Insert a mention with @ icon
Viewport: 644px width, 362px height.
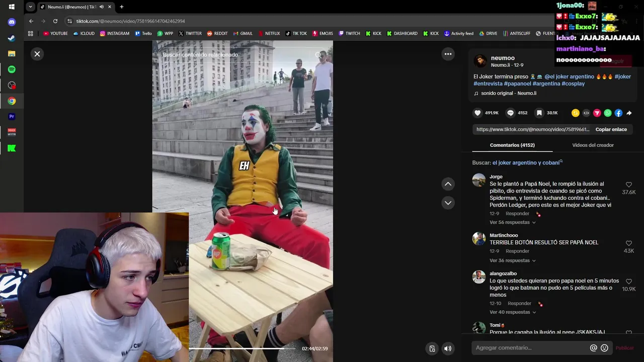click(593, 348)
